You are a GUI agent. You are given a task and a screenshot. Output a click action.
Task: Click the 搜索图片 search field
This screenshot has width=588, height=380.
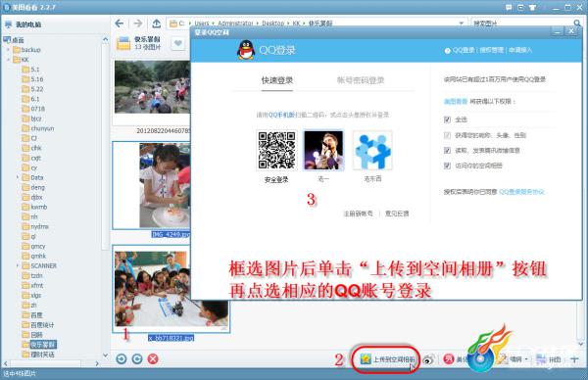(x=521, y=24)
